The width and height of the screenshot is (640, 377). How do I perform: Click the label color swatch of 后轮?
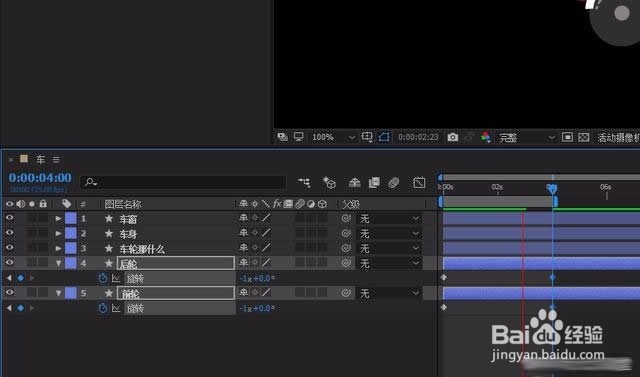click(71, 263)
